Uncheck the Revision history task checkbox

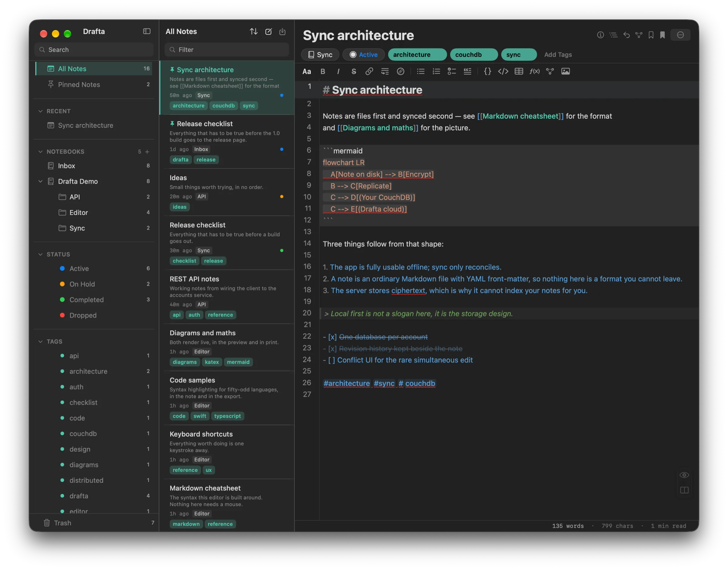tap(332, 349)
